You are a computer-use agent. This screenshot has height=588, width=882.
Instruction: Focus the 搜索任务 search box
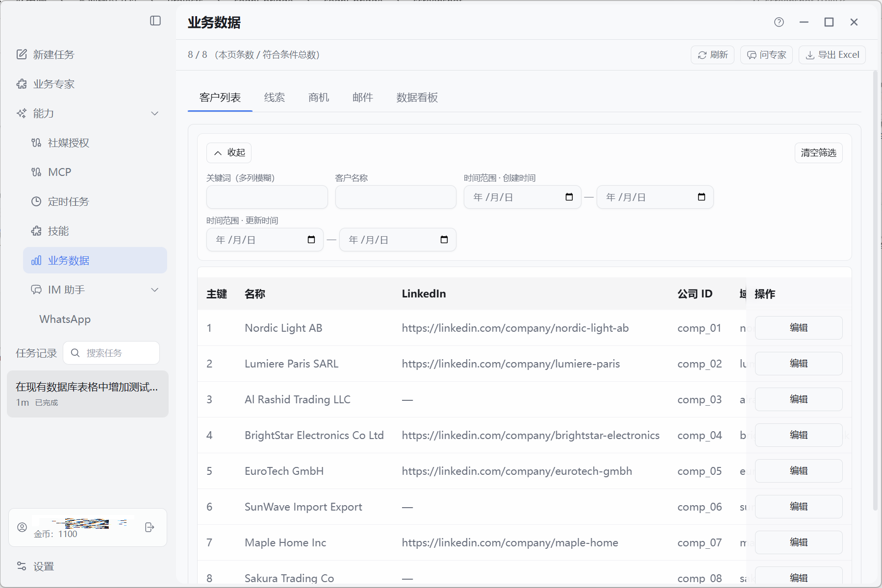click(x=111, y=353)
